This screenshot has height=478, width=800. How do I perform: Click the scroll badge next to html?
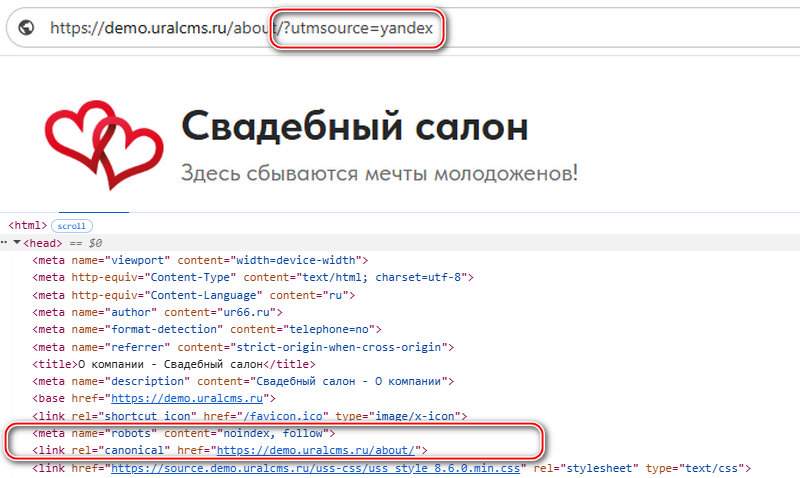click(x=72, y=225)
